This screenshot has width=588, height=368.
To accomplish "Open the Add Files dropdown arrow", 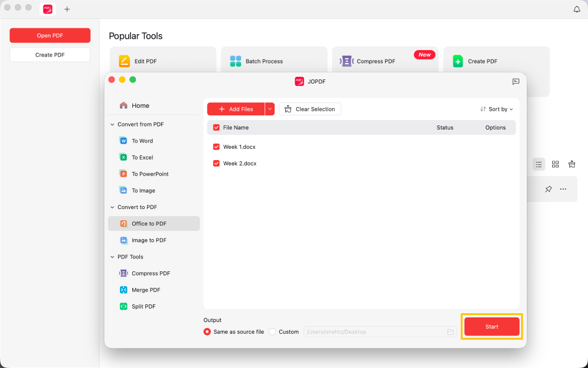I will pos(270,109).
